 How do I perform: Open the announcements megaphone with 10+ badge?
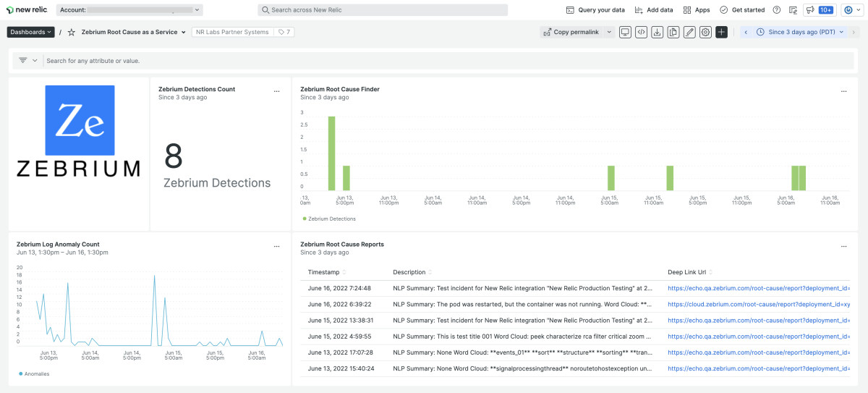(x=820, y=10)
